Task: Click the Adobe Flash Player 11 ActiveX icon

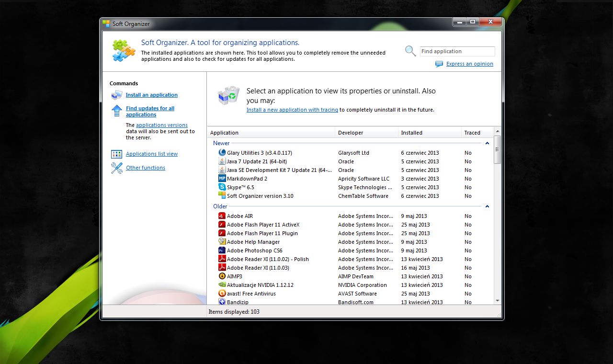Action: (x=222, y=225)
